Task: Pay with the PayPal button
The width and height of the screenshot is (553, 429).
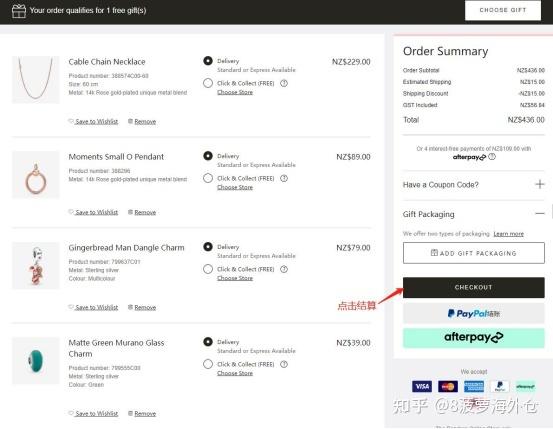Action: coord(474,313)
